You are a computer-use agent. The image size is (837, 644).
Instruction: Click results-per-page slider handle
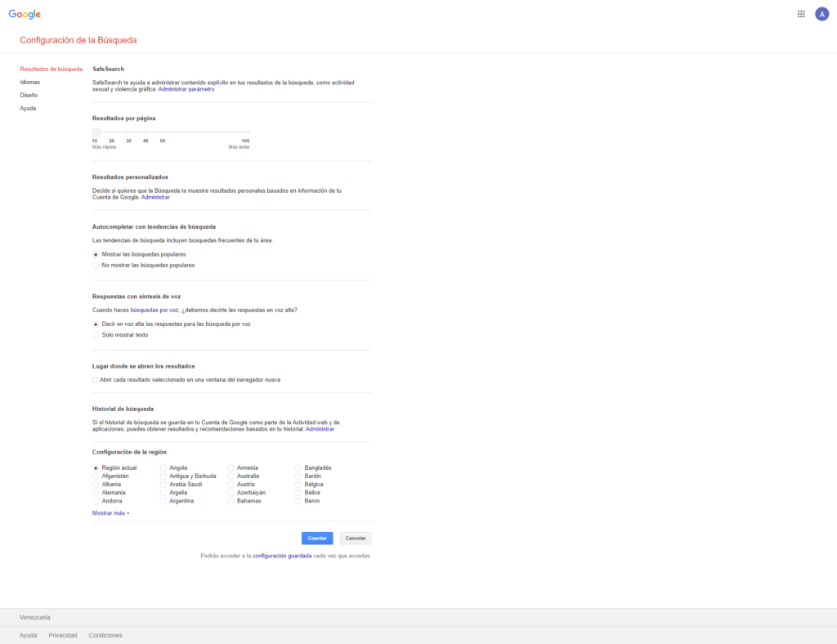click(x=96, y=132)
